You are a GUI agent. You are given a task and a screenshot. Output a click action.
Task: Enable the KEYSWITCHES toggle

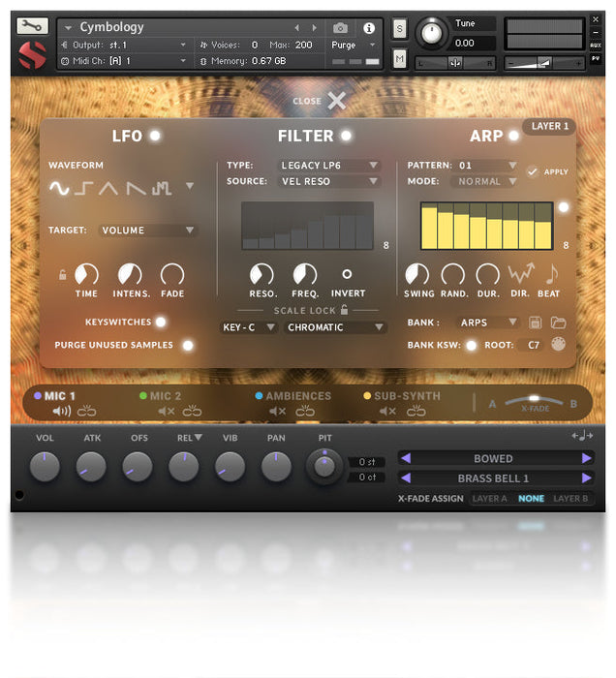[x=161, y=322]
